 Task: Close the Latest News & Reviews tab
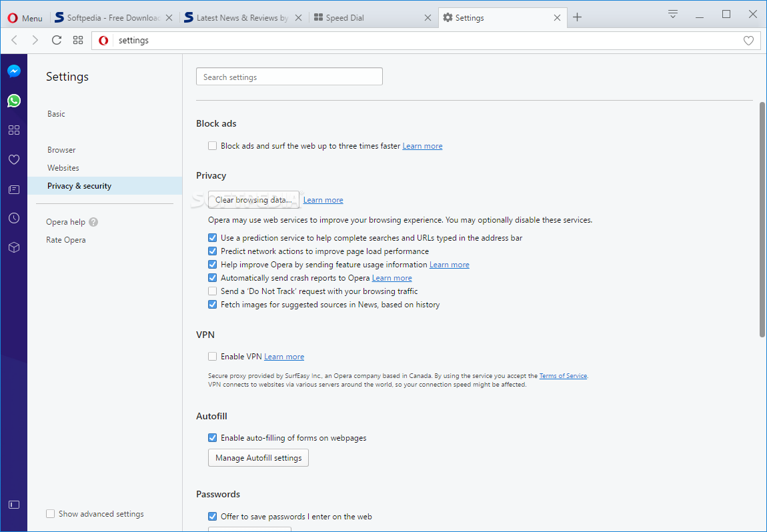pyautogui.click(x=298, y=17)
